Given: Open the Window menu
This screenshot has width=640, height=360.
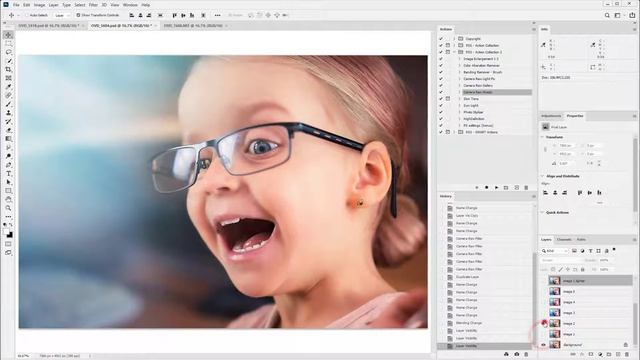Looking at the screenshot, I should click(130, 5).
